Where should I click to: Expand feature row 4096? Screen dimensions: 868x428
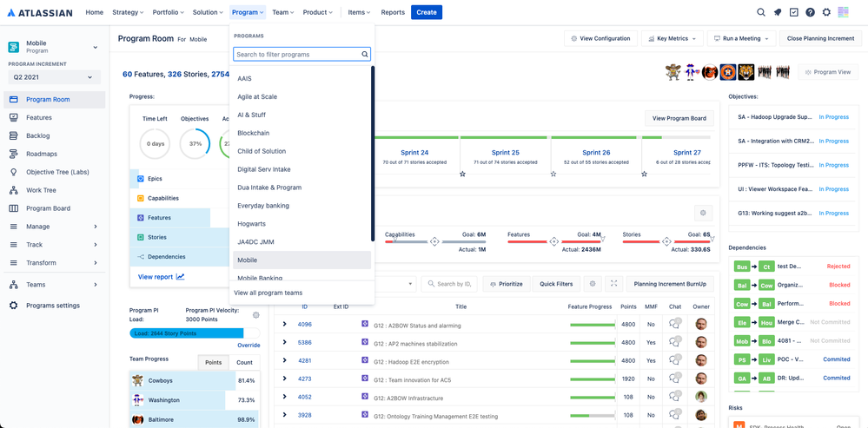[285, 324]
